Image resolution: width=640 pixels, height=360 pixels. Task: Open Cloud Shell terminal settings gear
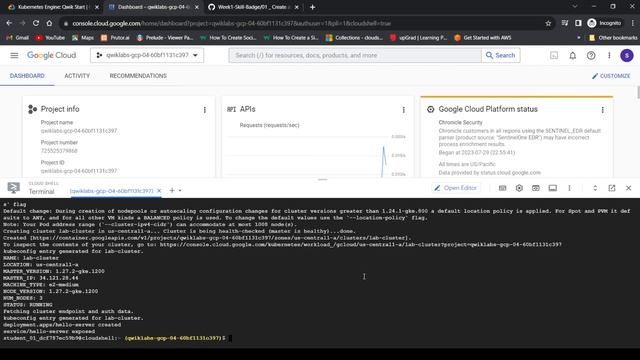pyautogui.click(x=519, y=188)
